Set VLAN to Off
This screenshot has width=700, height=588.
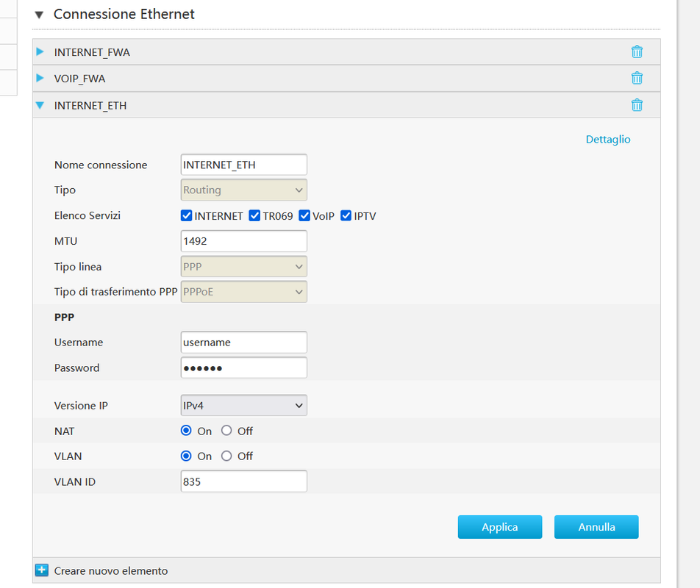click(x=226, y=456)
